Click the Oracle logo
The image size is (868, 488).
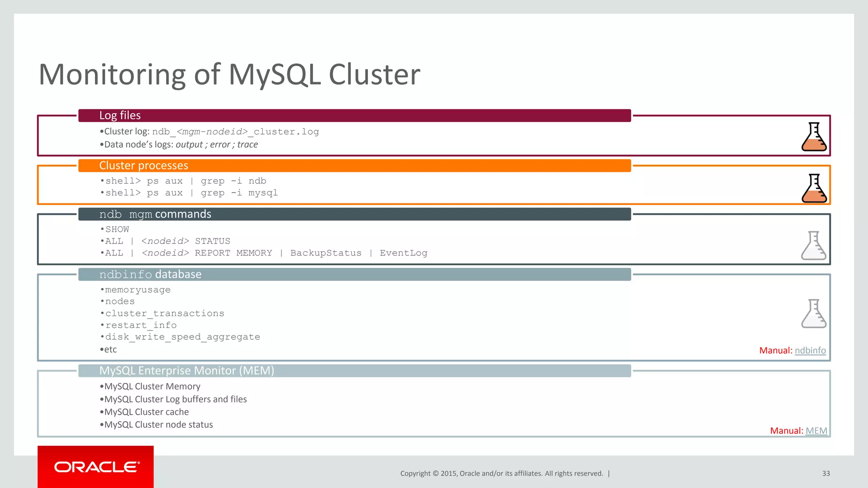(96, 467)
